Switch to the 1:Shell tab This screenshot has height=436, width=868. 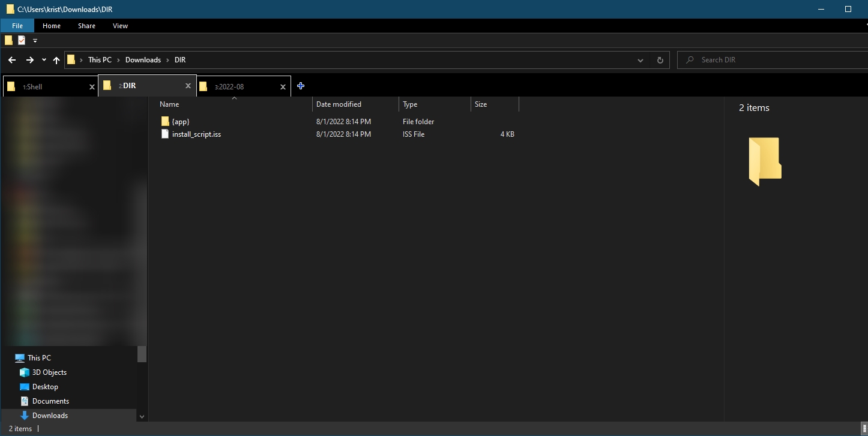pyautogui.click(x=50, y=86)
